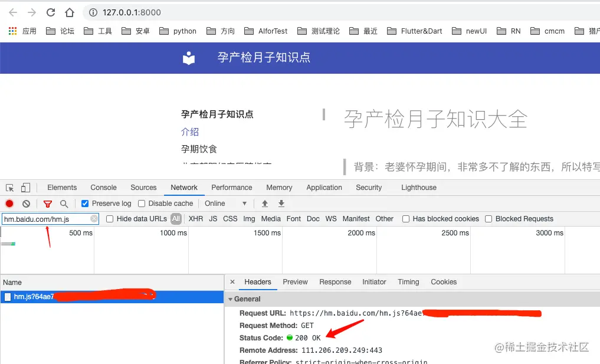Show the Cookies tab of the request

tap(444, 282)
